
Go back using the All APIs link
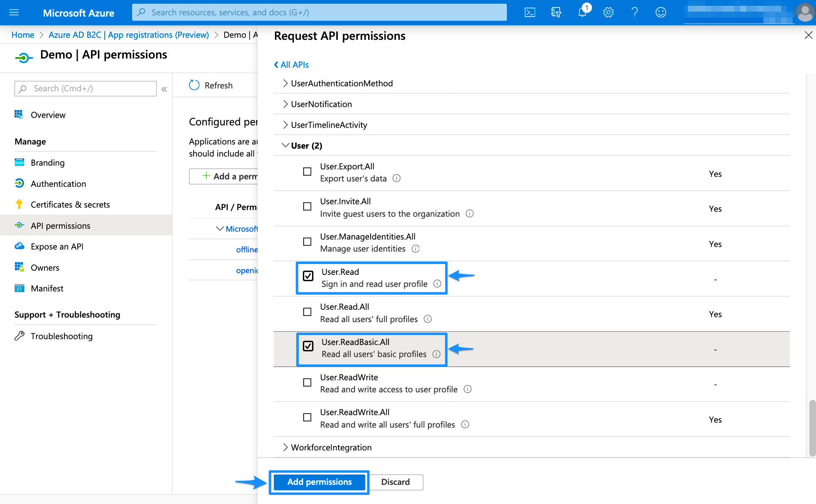tap(291, 64)
